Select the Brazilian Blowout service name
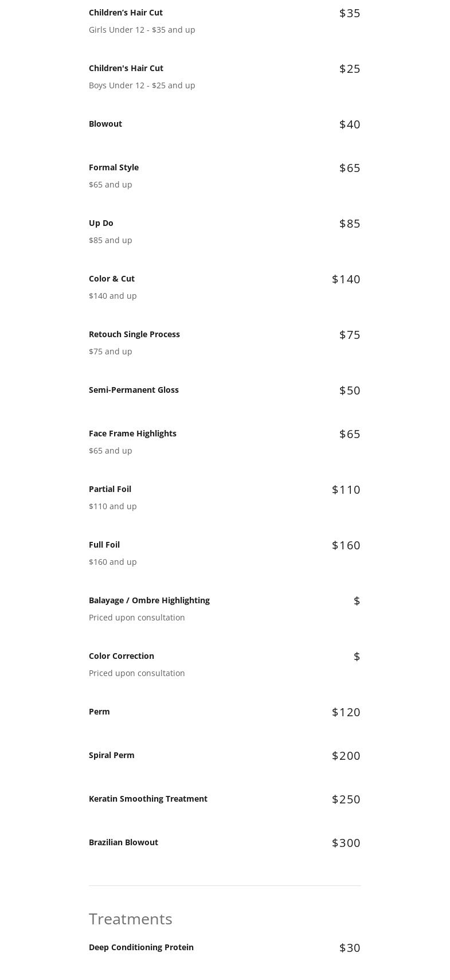Screen dimensions: 450x980 coord(123,842)
